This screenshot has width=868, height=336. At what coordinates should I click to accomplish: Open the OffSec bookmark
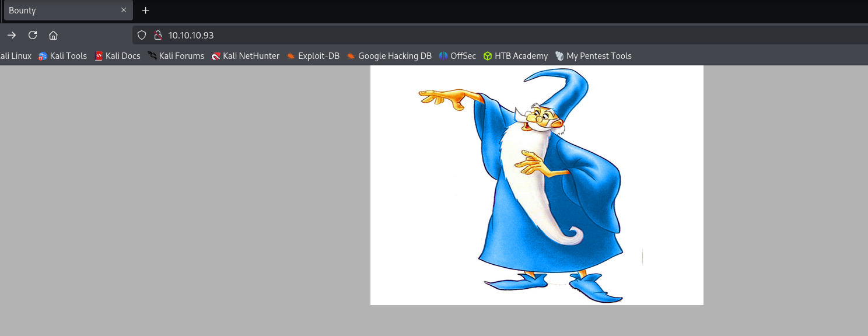click(457, 56)
